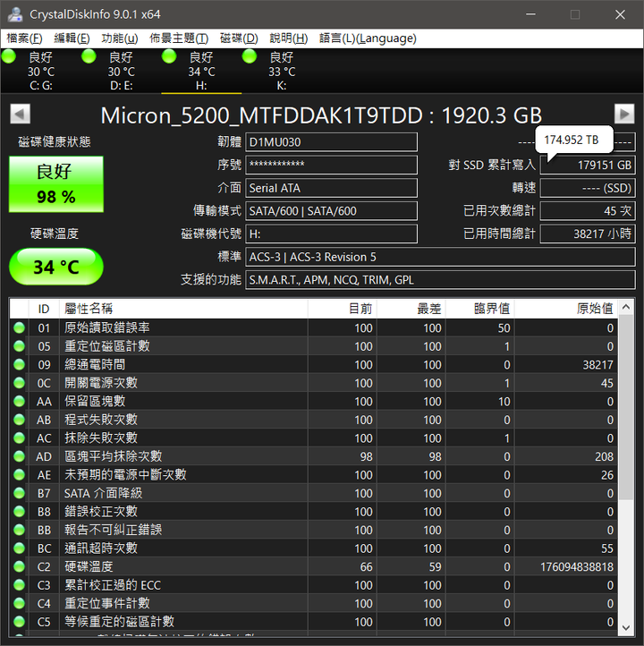Click status dot of attribute AE row
This screenshot has height=646, width=644.
(x=20, y=474)
